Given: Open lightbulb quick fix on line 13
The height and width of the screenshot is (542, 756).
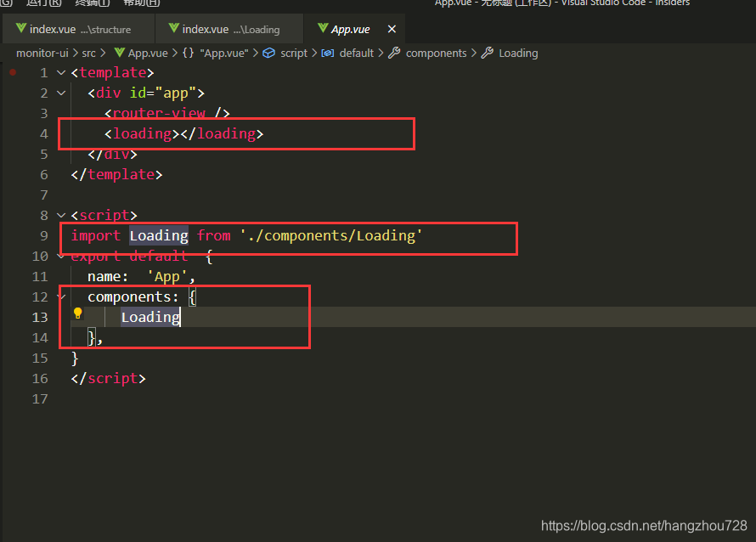Looking at the screenshot, I should [x=77, y=313].
